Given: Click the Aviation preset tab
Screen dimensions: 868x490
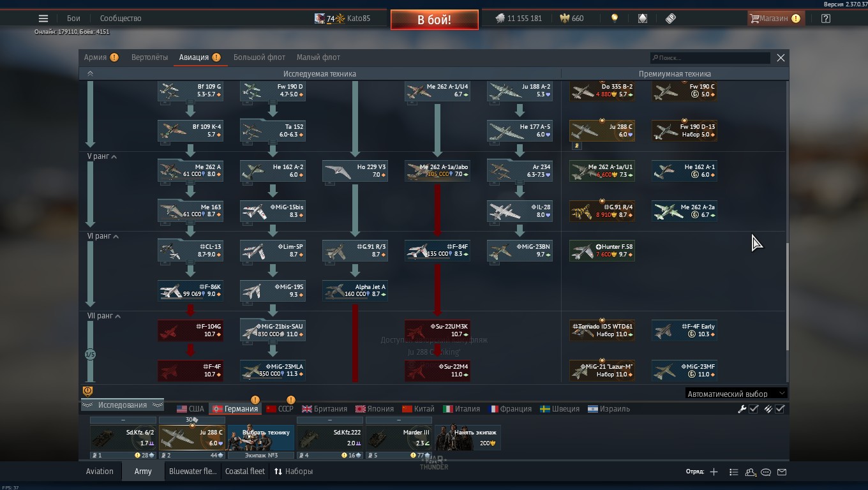Looking at the screenshot, I should click(100, 471).
